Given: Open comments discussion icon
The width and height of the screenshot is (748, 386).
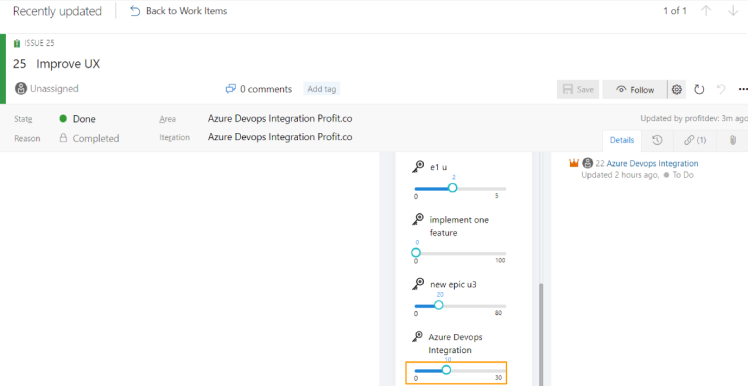Looking at the screenshot, I should click(x=231, y=89).
